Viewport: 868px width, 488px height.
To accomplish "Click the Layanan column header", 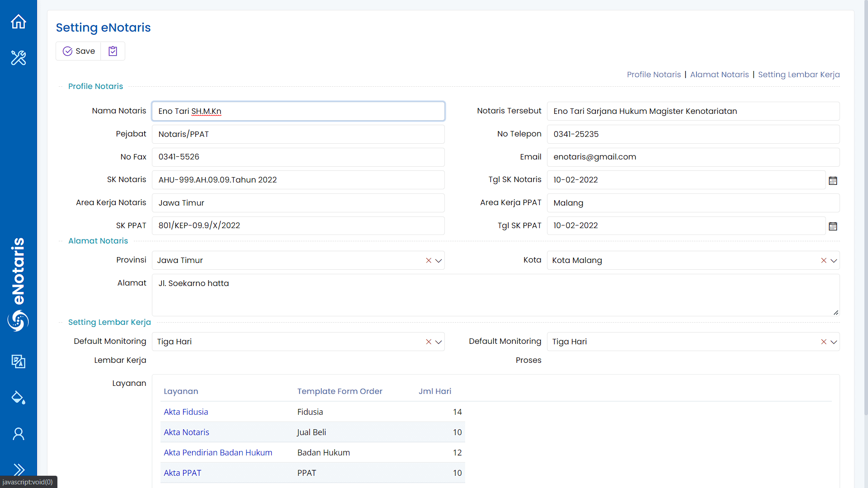I will 181,391.
